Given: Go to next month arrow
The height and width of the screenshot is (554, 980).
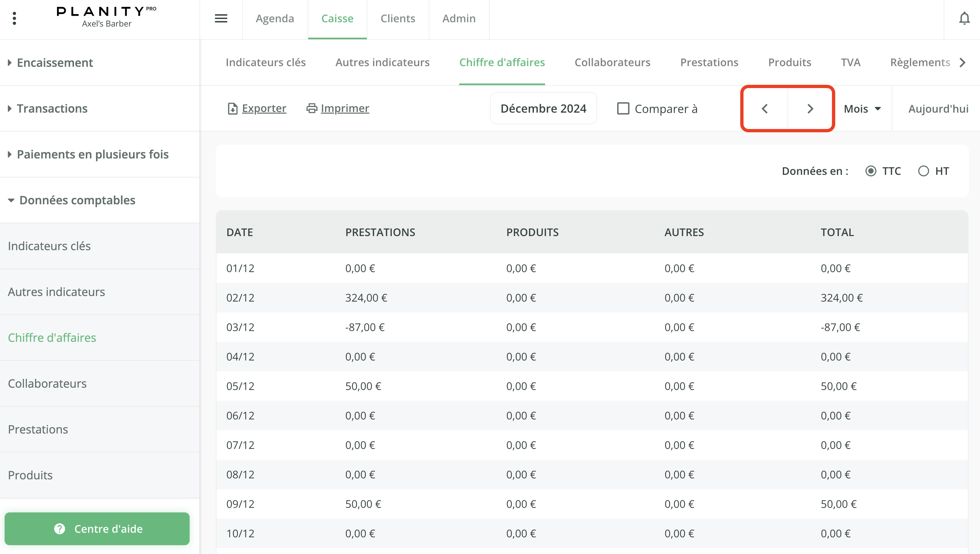Looking at the screenshot, I should (810, 109).
